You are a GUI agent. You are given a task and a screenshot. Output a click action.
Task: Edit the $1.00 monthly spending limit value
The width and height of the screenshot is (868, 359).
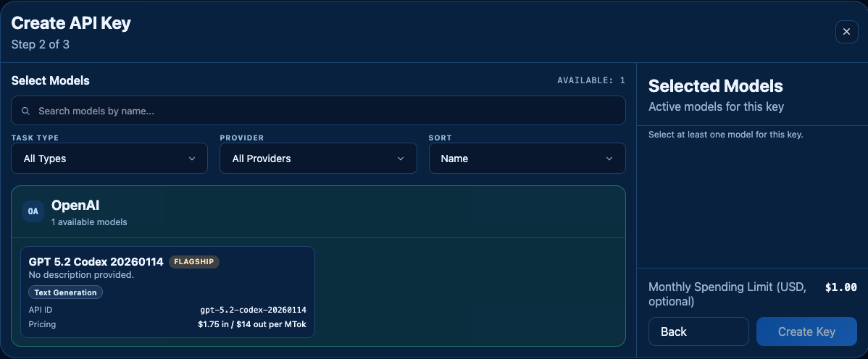841,287
